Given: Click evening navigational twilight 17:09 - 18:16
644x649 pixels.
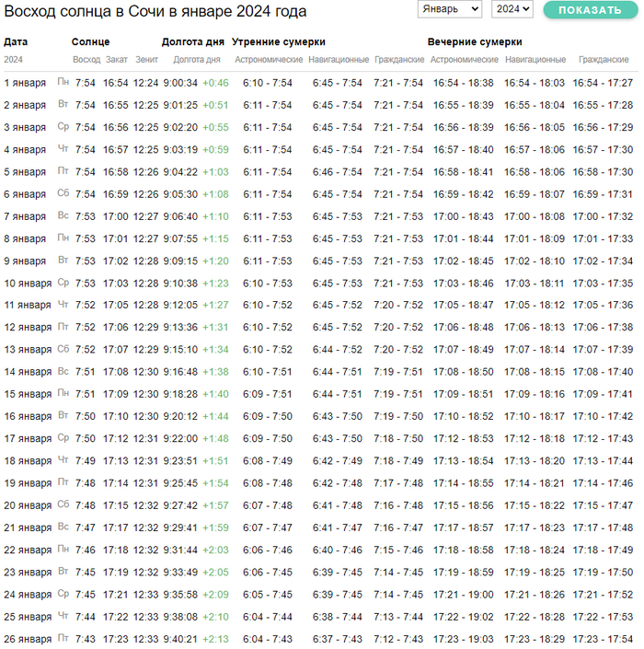Looking at the screenshot, I should click(x=534, y=394).
